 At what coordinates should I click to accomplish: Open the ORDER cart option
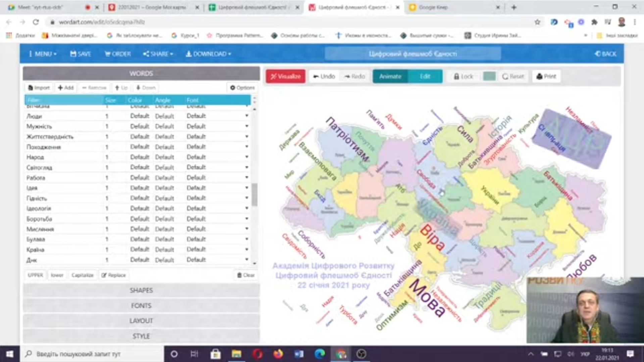(x=117, y=54)
